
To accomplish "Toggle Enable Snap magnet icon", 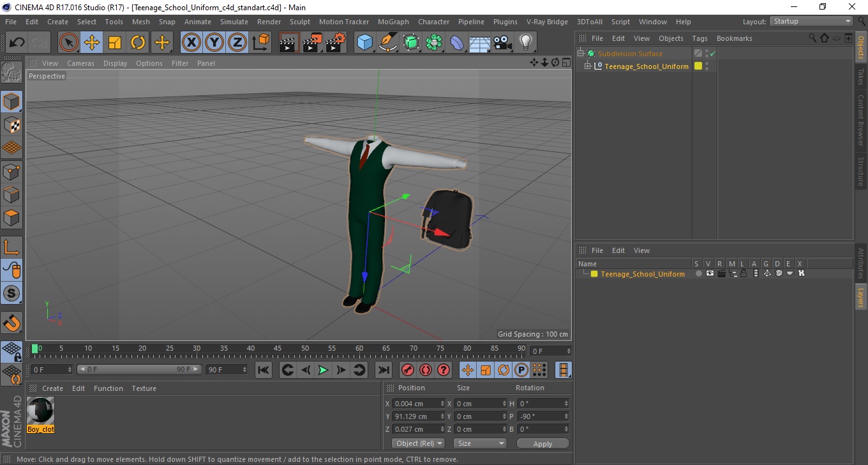I will tap(11, 323).
